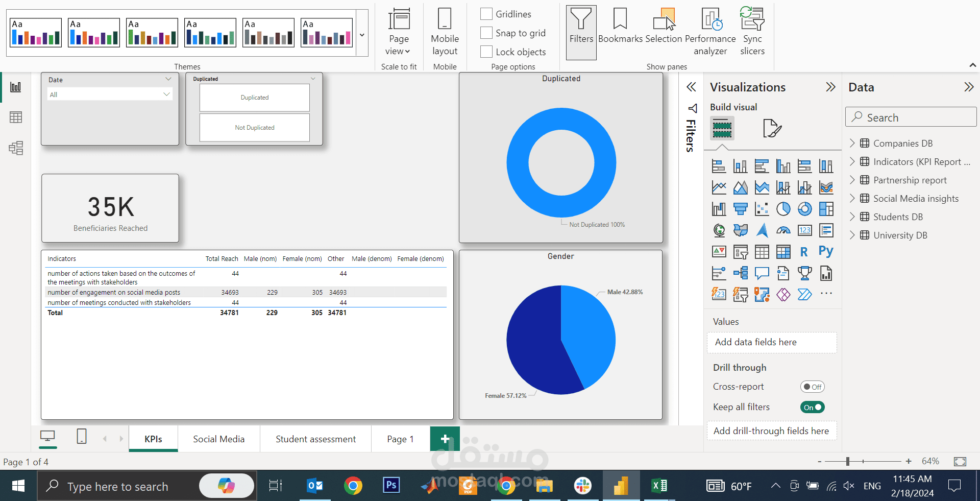
Task: Switch to Model view in left sidebar
Action: (15, 148)
